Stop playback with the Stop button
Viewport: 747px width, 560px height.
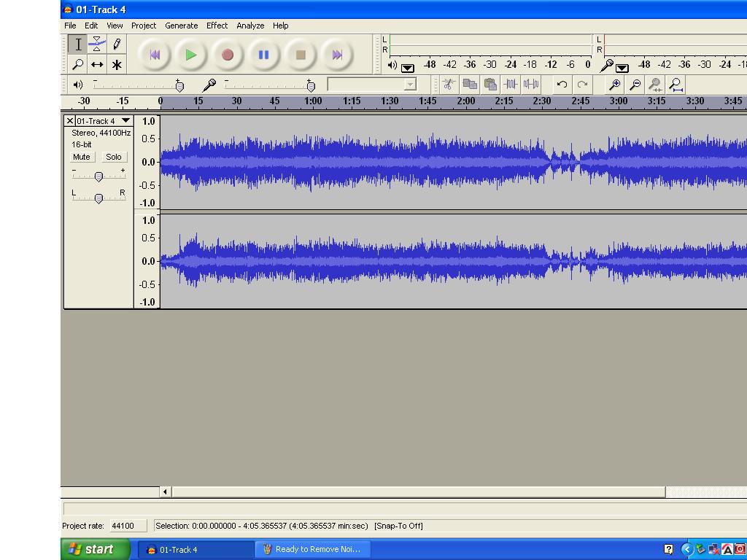click(300, 55)
